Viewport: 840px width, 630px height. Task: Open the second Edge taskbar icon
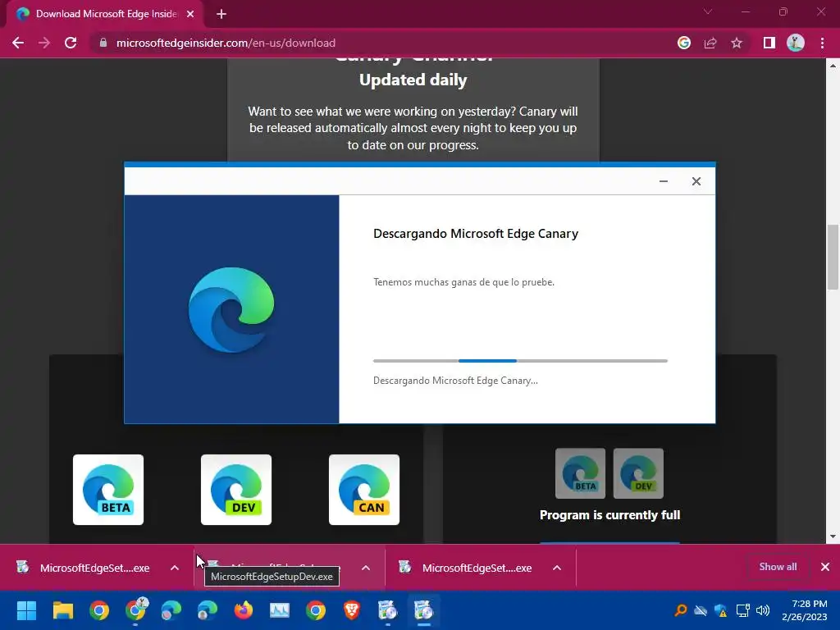click(x=208, y=610)
